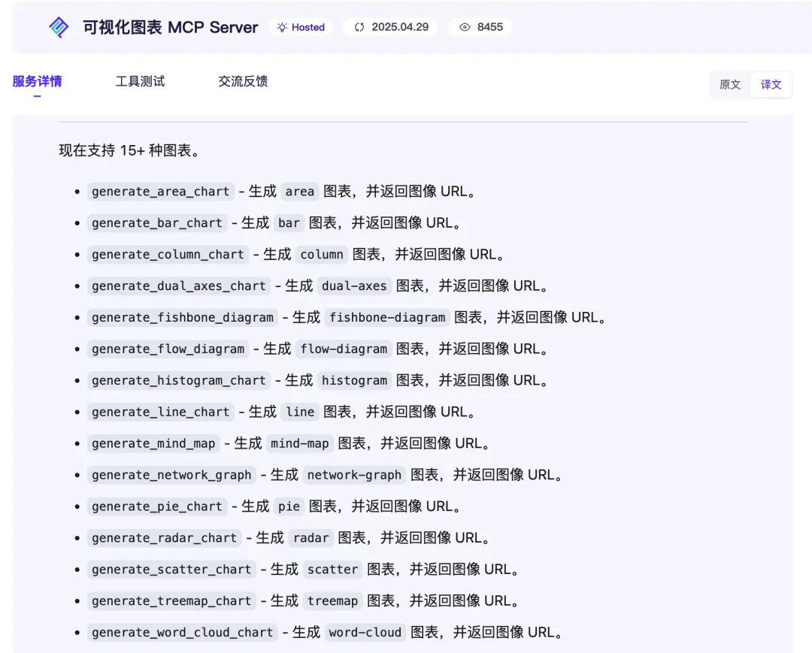Open the 工具测试 tab
This screenshot has height=653, width=812.
pyautogui.click(x=140, y=81)
